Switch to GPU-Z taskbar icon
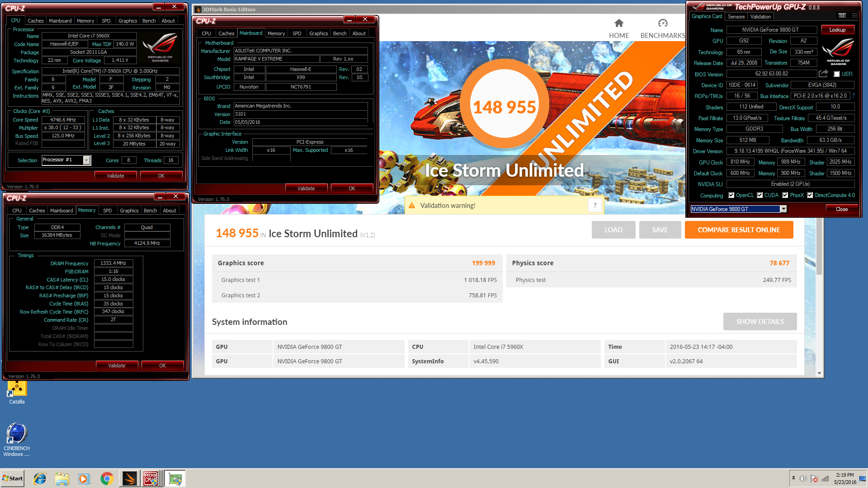Viewport: 868px width, 488px height. [x=175, y=479]
